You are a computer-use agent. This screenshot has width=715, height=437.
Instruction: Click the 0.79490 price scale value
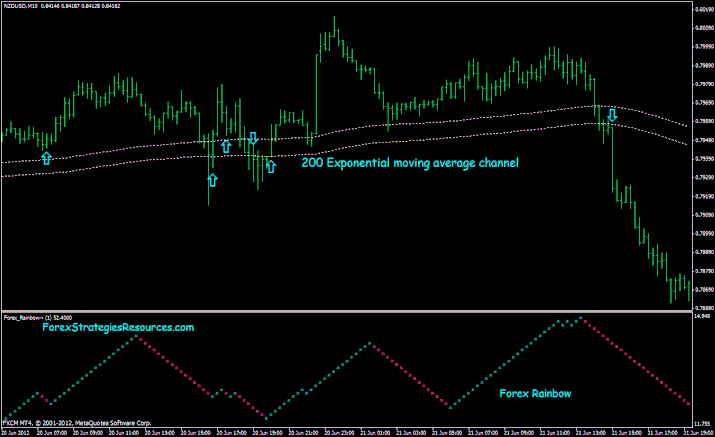coord(705,140)
